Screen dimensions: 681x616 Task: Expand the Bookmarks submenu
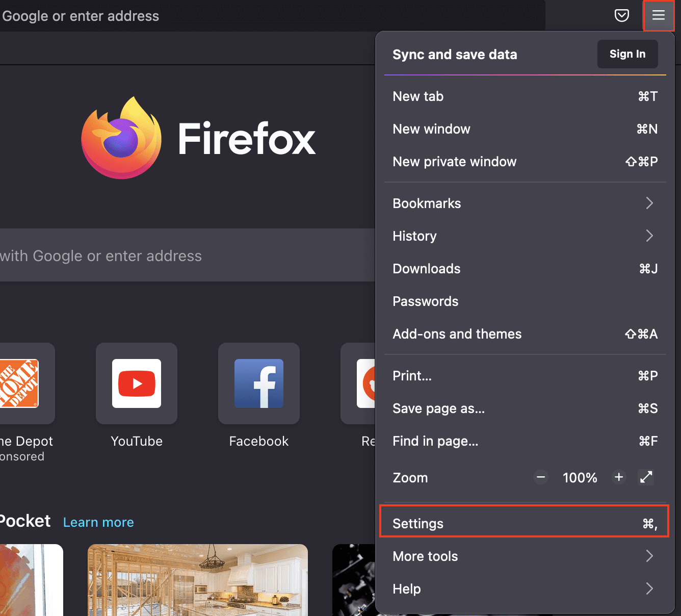tap(524, 203)
